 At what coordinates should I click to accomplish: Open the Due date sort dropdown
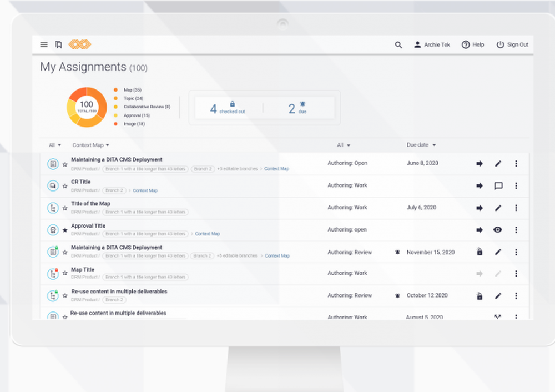[421, 145]
